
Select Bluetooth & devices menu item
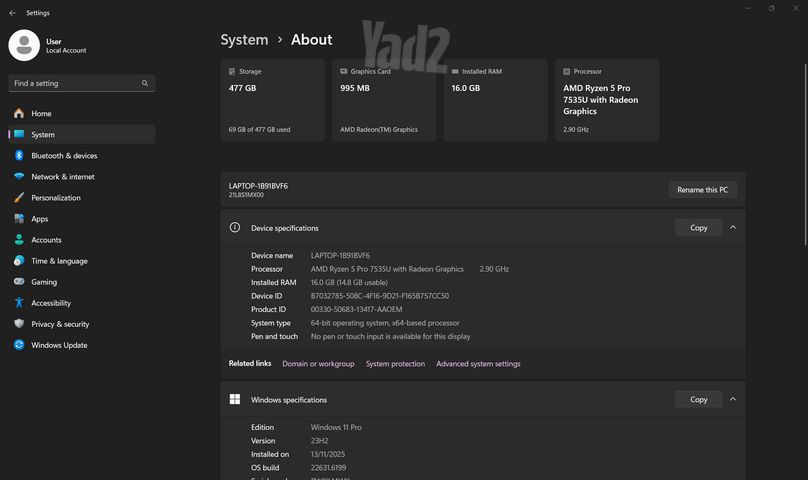click(x=82, y=155)
